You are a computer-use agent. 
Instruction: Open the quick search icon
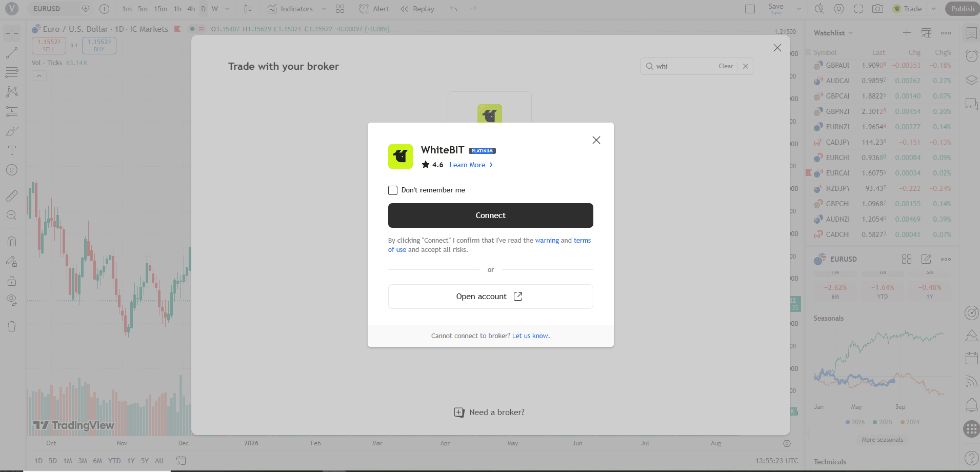point(819,9)
